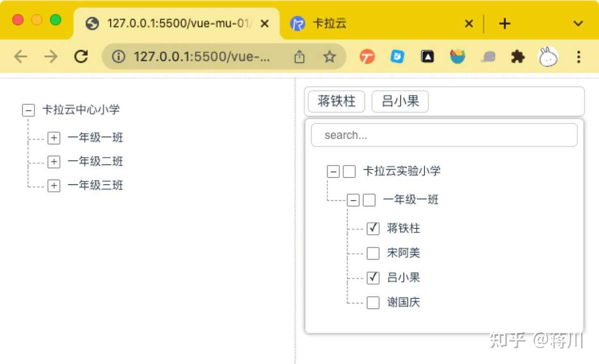Click the search input field
Image resolution: width=599 pixels, height=364 pixels.
pyautogui.click(x=443, y=135)
